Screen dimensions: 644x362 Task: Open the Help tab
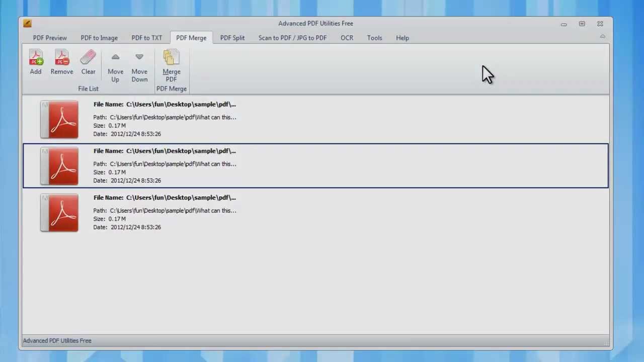click(402, 38)
